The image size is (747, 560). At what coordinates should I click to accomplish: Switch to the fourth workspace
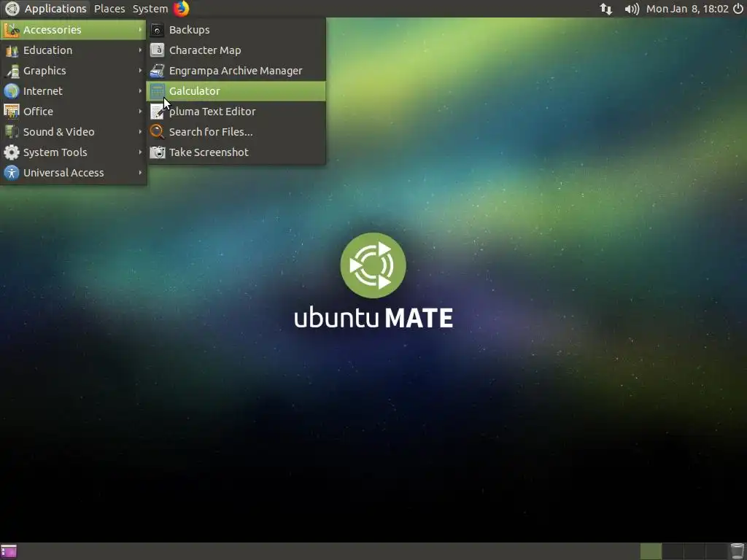tap(716, 551)
